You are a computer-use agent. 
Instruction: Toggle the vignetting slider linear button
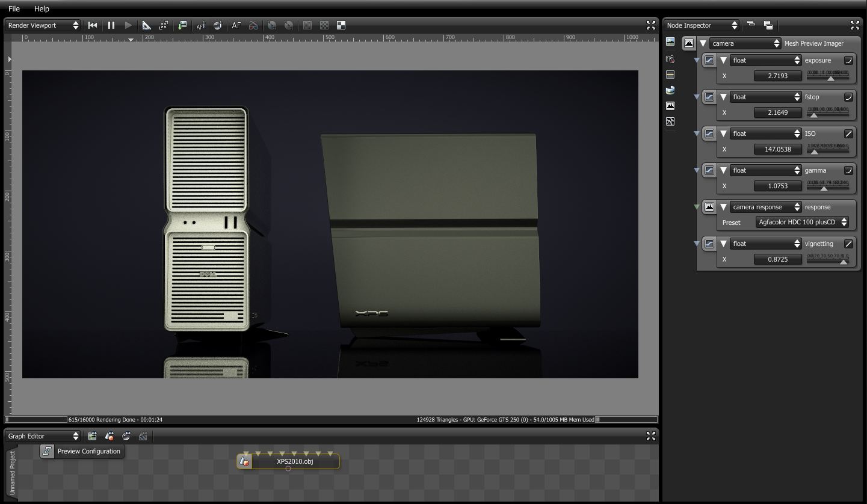tap(848, 244)
